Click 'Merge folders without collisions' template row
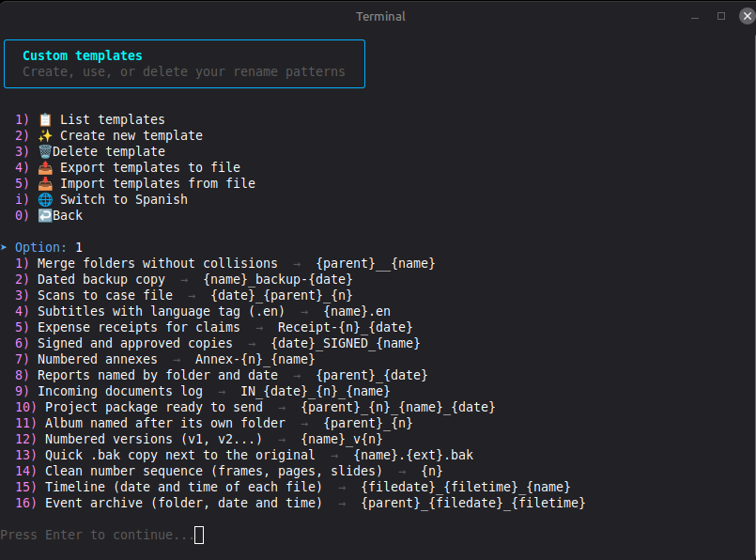The width and height of the screenshot is (756, 560). 224,263
